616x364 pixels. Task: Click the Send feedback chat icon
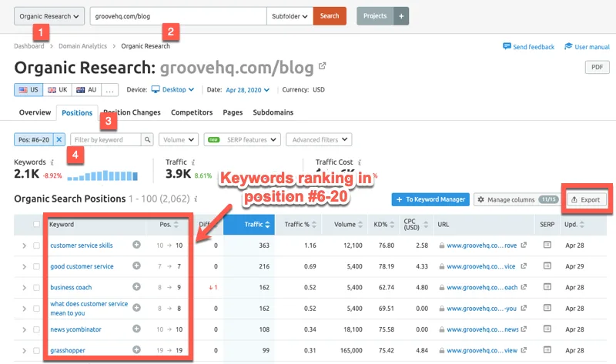click(x=507, y=46)
